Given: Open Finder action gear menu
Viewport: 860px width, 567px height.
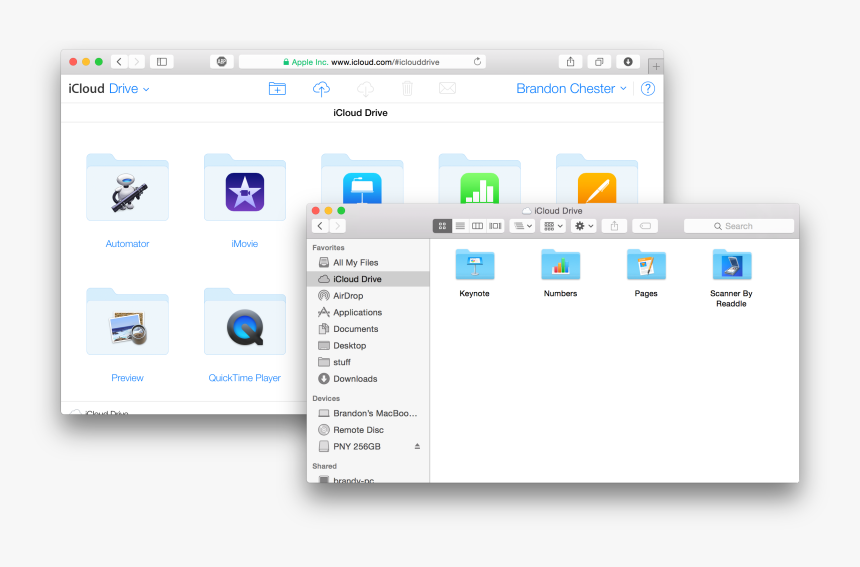Looking at the screenshot, I should point(584,226).
